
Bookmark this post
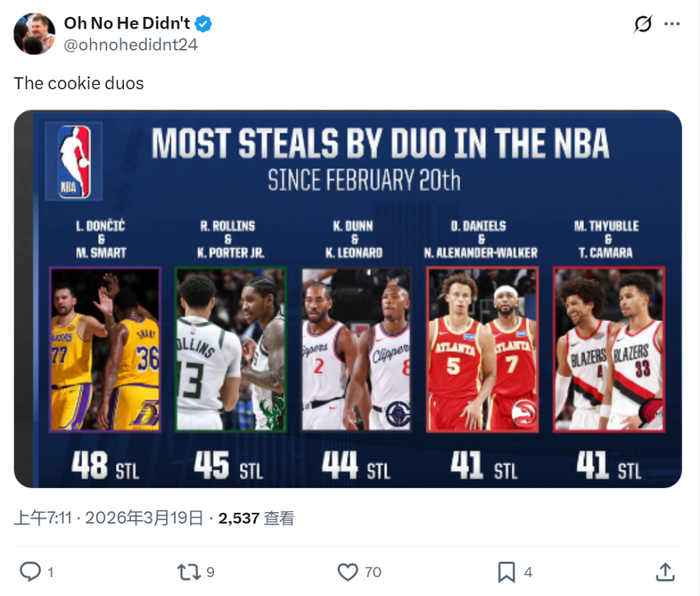coord(507,571)
